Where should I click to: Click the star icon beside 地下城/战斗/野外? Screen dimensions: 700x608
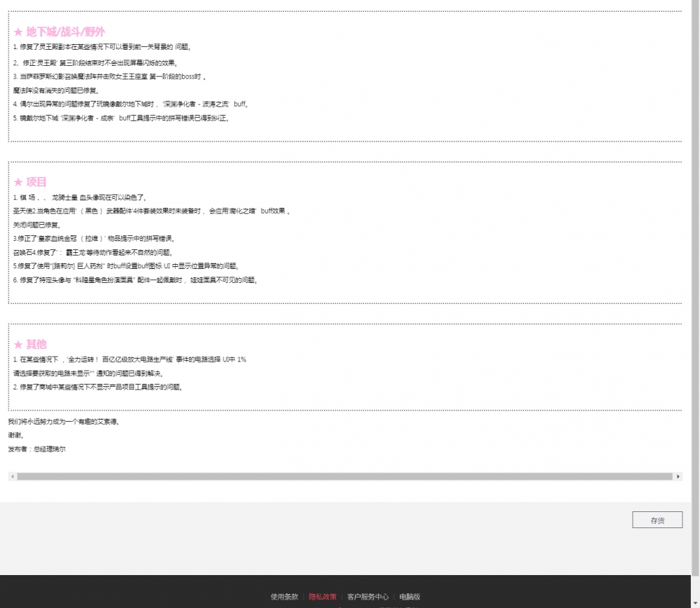(x=18, y=32)
